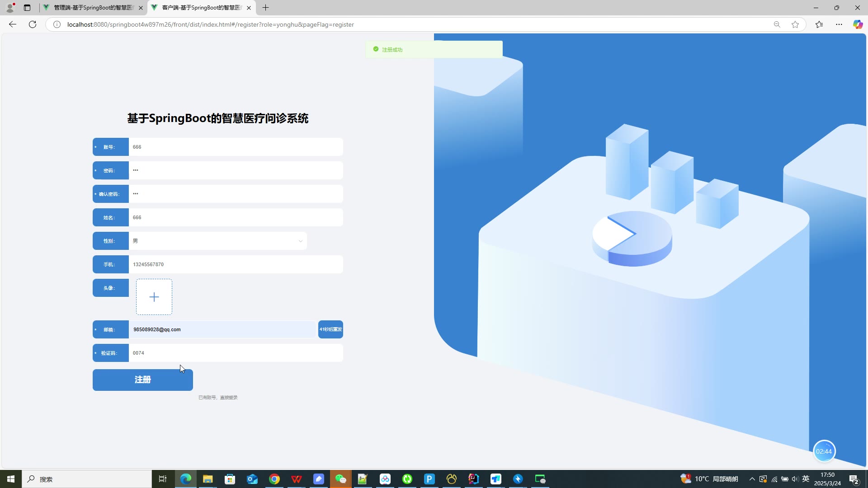Show hidden system tray icons chevron
Viewport: 868px width, 488px height.
(752, 479)
